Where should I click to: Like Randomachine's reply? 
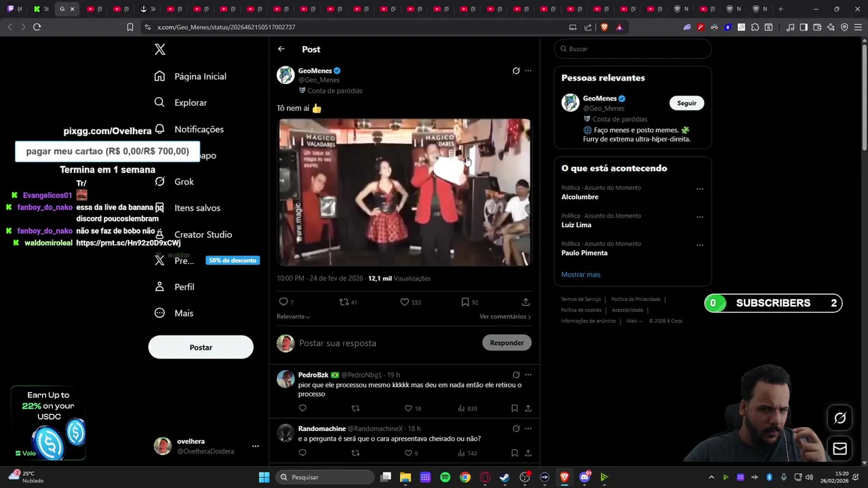pyautogui.click(x=408, y=453)
